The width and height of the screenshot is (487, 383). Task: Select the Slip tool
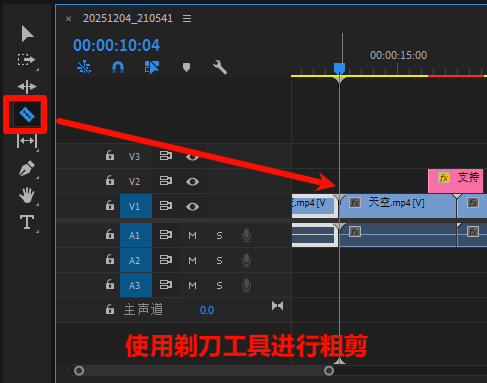tap(27, 141)
